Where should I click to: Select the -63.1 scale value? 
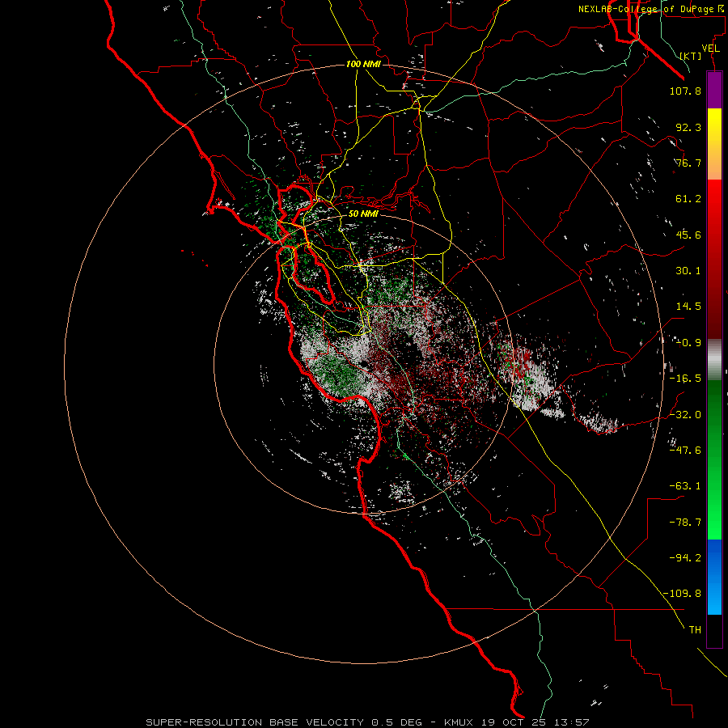(x=685, y=486)
